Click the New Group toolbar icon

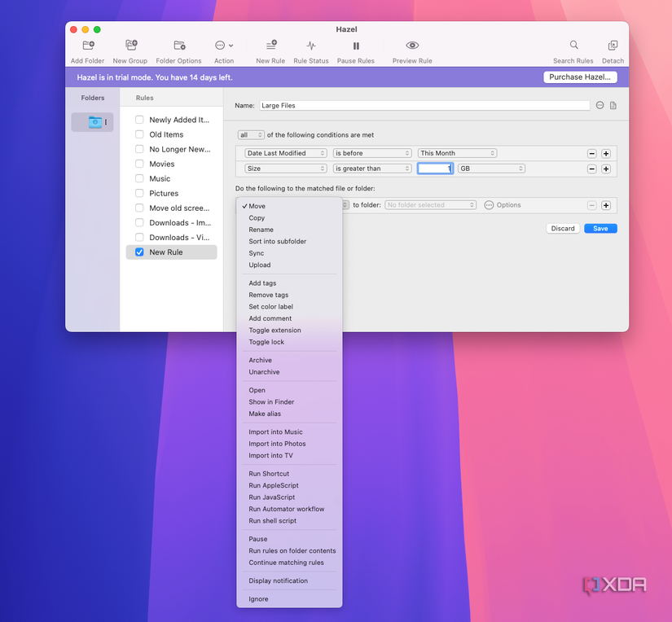point(131,45)
